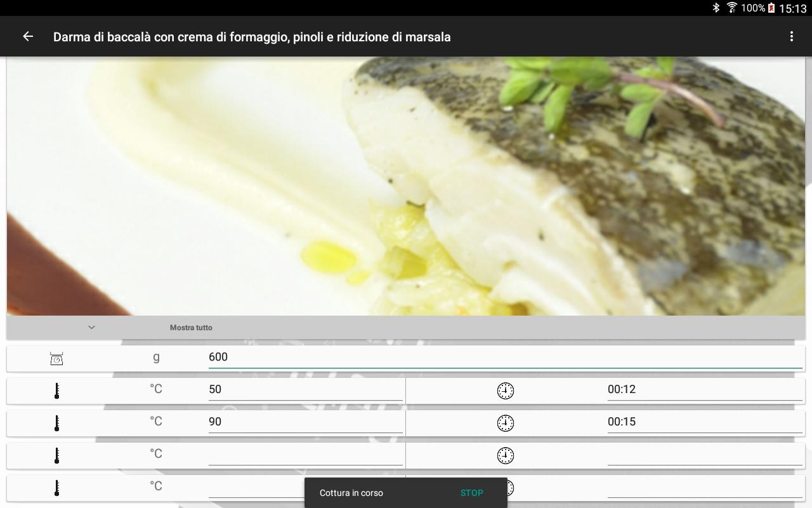Go back with the arrow icon

(28, 36)
